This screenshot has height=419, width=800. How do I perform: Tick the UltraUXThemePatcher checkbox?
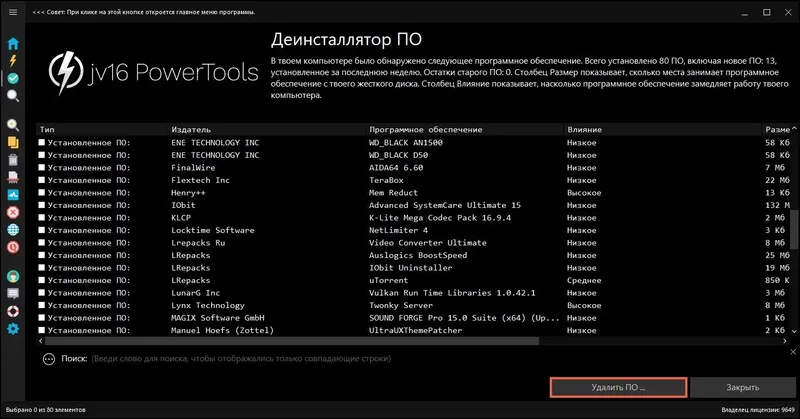(42, 330)
